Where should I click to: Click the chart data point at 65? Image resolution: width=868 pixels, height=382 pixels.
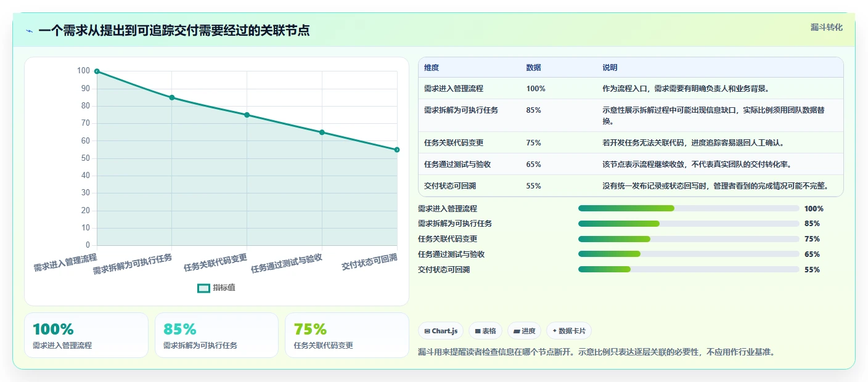click(322, 132)
